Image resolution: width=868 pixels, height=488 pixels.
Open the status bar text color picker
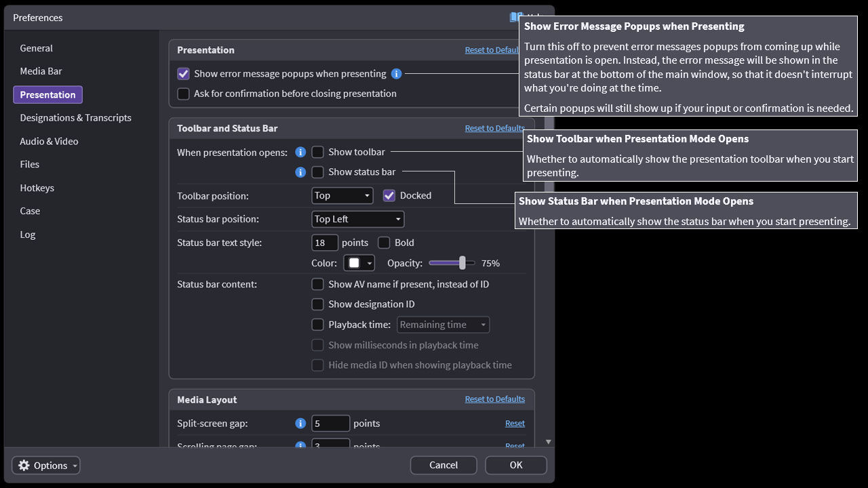359,263
